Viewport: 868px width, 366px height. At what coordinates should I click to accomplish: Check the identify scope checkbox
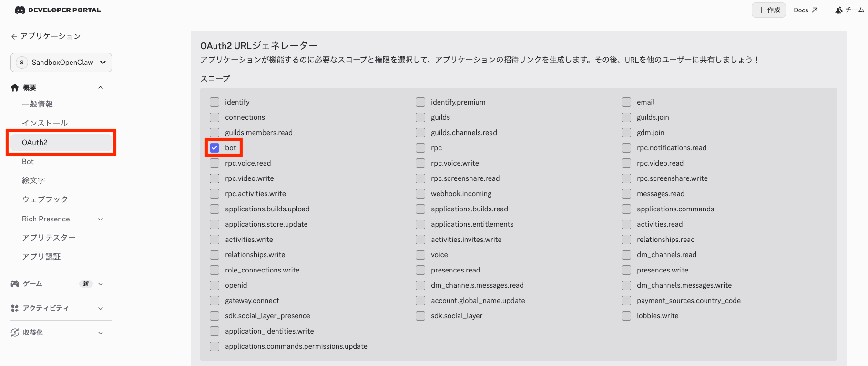pos(214,102)
